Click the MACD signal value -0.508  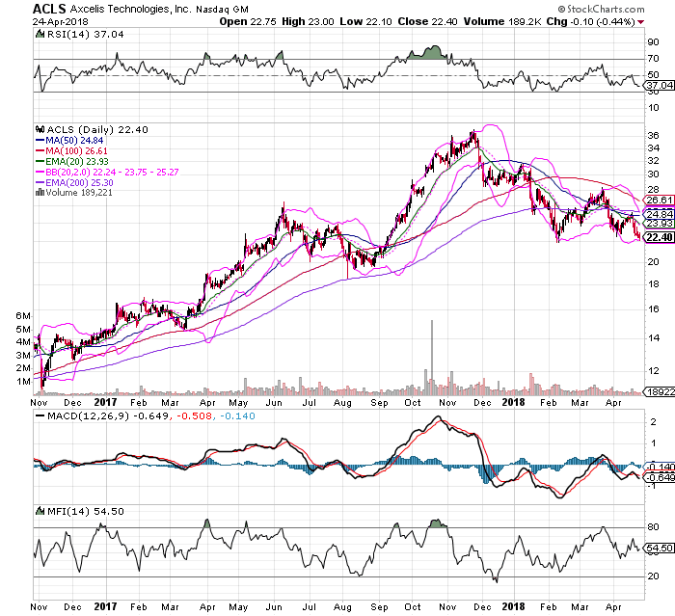click(194, 416)
